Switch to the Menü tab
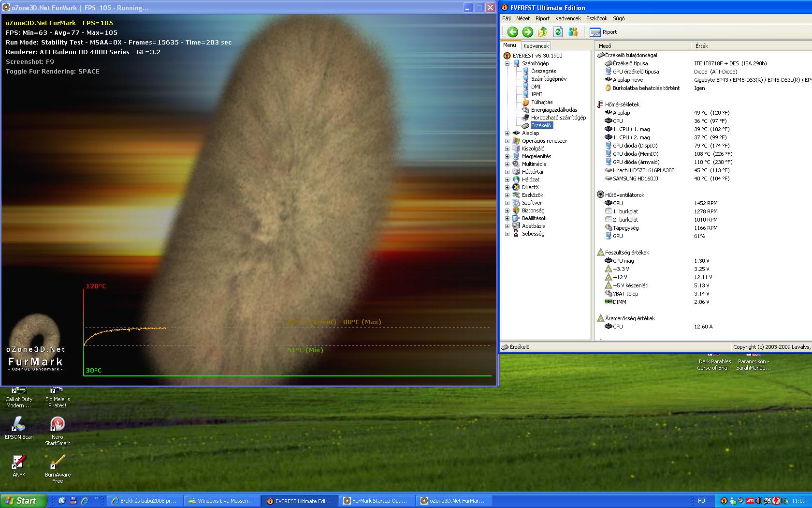This screenshot has width=812, height=508. (x=509, y=45)
